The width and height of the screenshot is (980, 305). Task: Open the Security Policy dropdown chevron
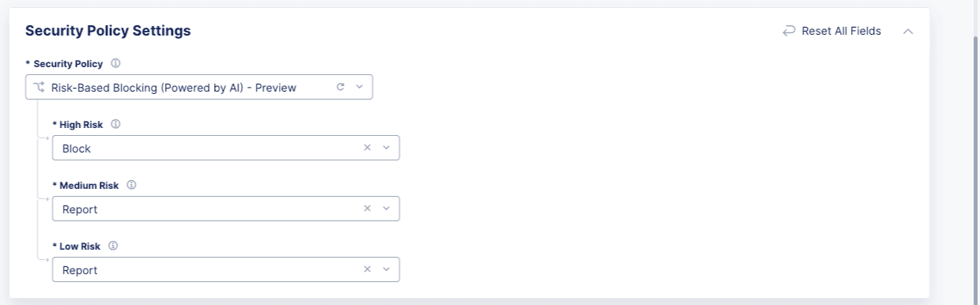pos(359,87)
